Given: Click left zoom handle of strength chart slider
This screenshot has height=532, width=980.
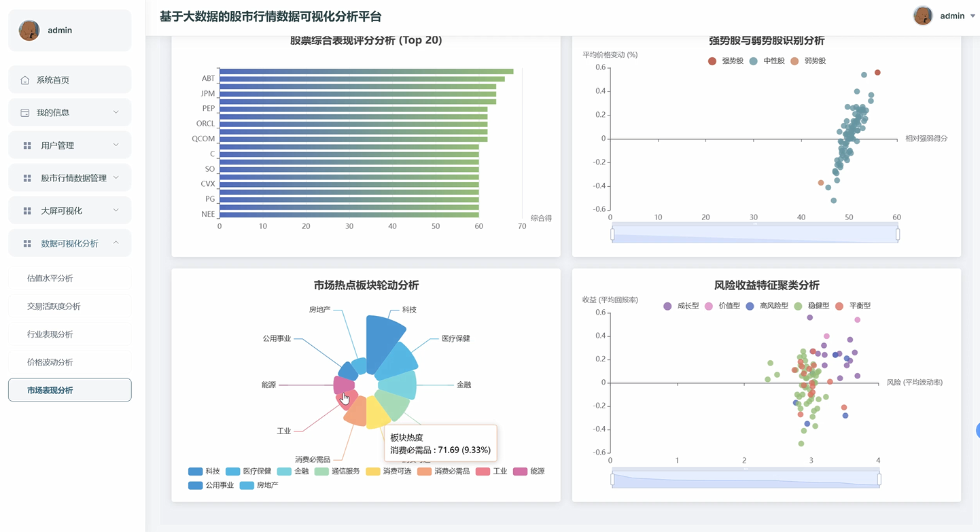Looking at the screenshot, I should pos(612,234).
